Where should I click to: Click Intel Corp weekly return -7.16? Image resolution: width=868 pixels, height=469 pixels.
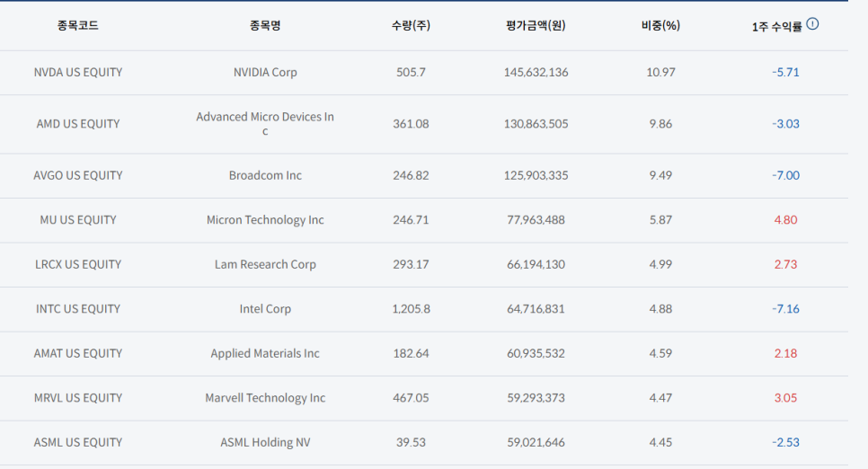(x=785, y=309)
